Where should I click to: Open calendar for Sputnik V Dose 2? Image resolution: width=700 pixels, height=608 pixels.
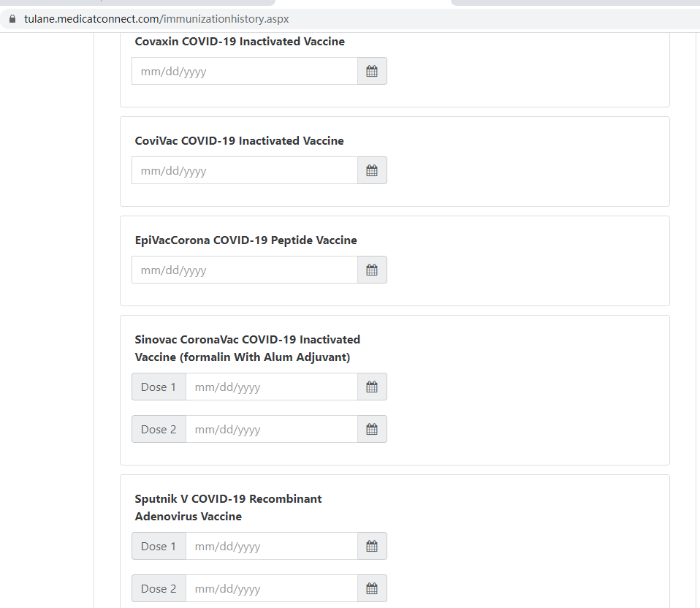click(372, 588)
